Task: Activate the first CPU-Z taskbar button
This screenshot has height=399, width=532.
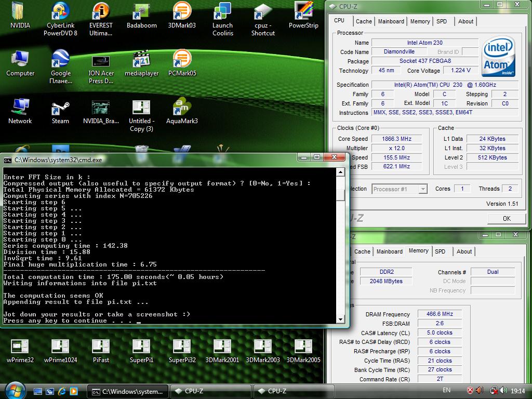Action: pos(210,391)
